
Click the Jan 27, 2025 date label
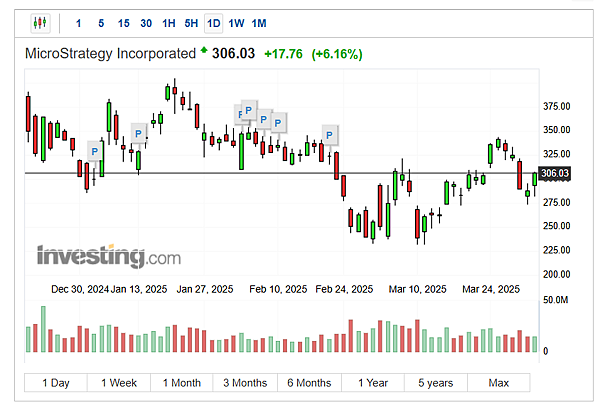[x=205, y=289]
